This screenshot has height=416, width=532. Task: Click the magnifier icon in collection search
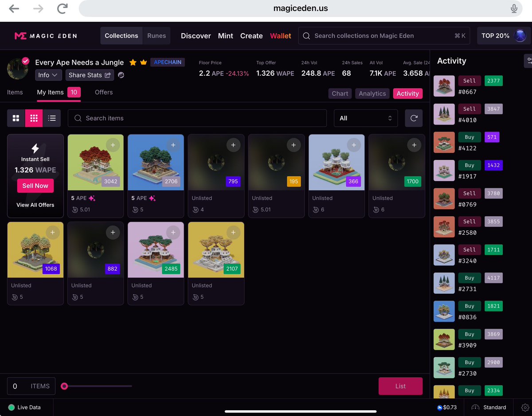306,36
